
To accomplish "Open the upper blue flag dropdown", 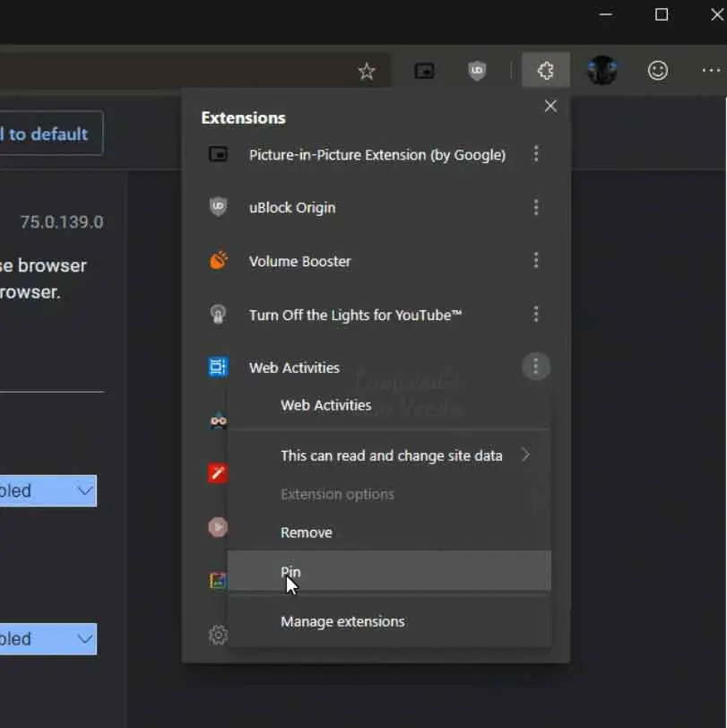I will pos(48,490).
